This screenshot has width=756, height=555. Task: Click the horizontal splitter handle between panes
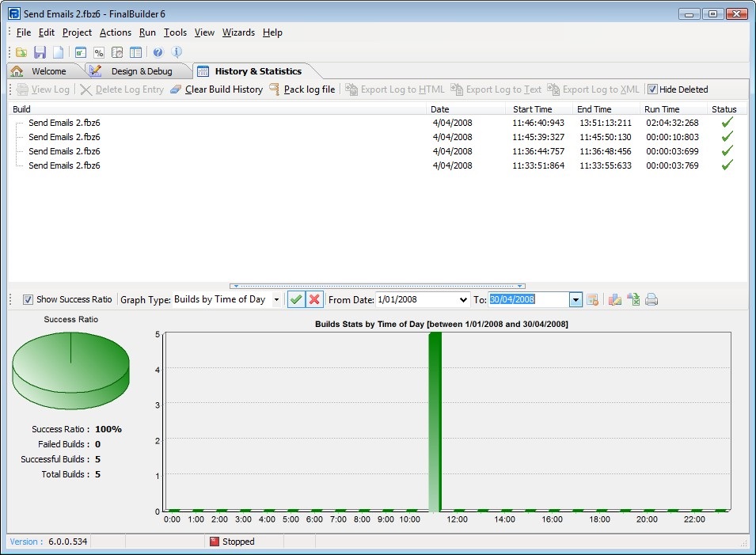[x=378, y=286]
